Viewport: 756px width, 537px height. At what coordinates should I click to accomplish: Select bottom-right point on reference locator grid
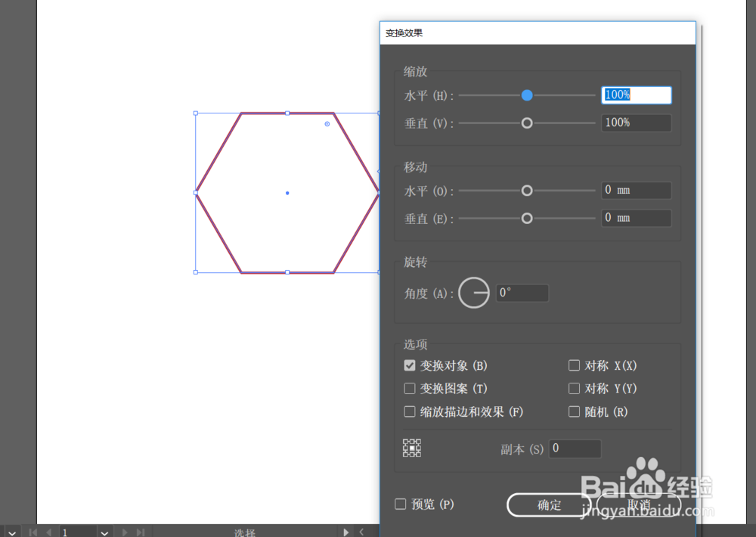pyautogui.click(x=419, y=455)
